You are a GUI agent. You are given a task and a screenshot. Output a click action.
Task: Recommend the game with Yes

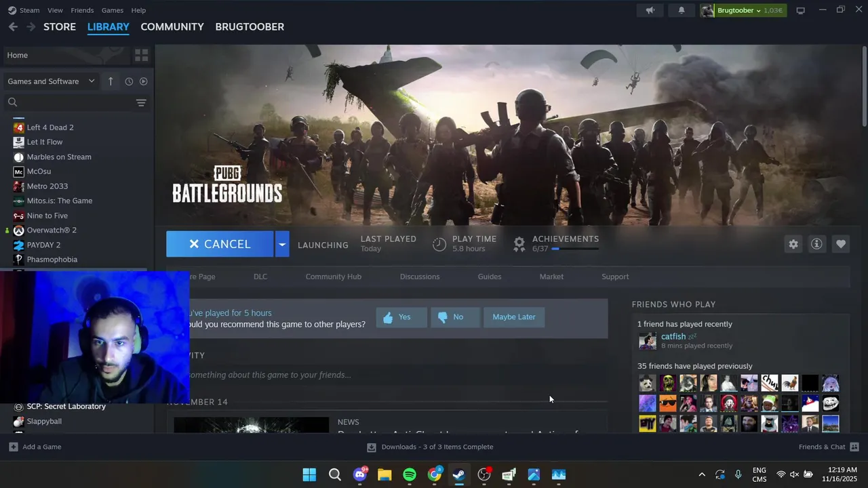(401, 317)
